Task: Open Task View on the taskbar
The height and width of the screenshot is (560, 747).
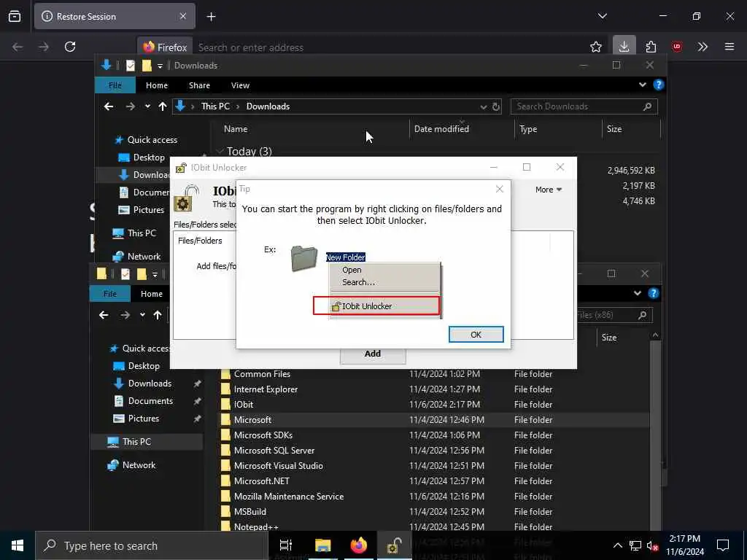Action: click(x=286, y=545)
